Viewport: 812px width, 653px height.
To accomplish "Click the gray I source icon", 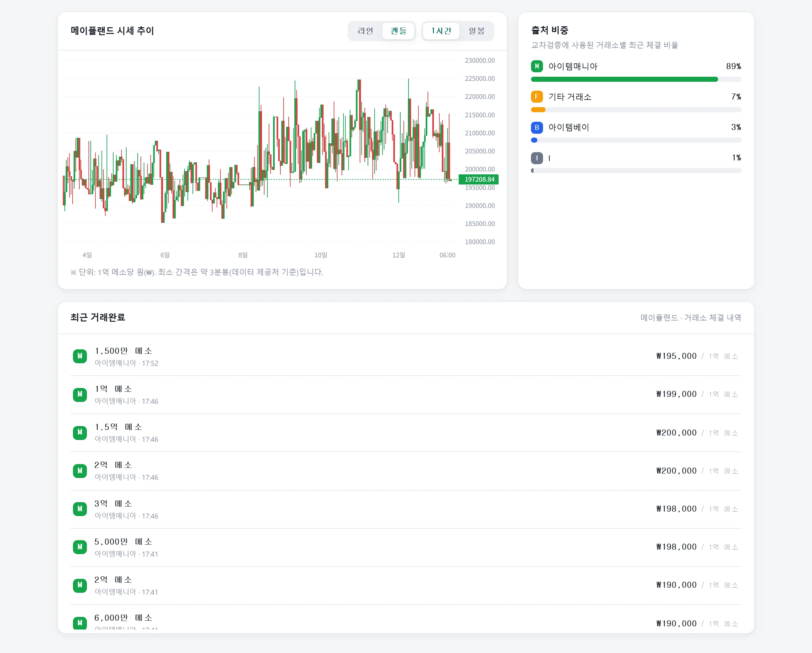I will click(537, 158).
